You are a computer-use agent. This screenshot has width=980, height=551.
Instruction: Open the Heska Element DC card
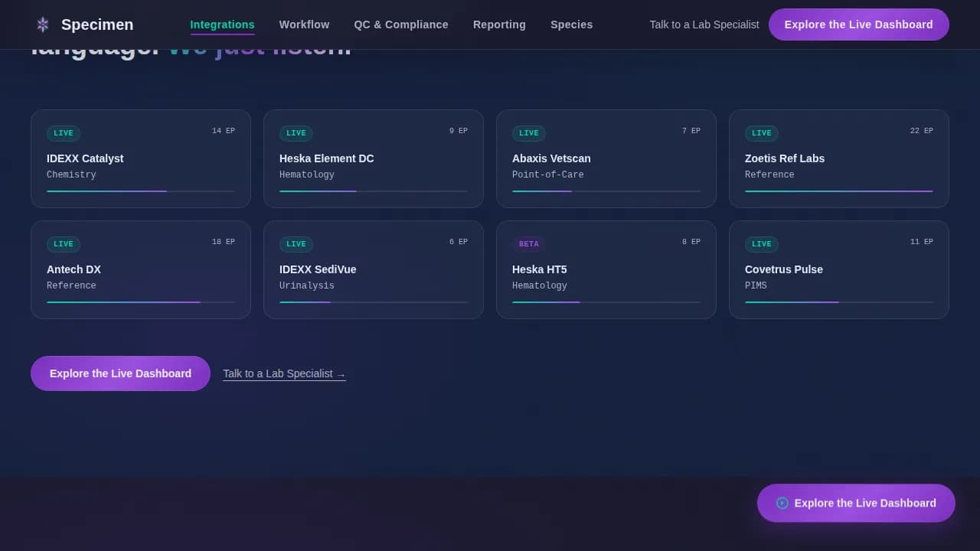pos(374,158)
